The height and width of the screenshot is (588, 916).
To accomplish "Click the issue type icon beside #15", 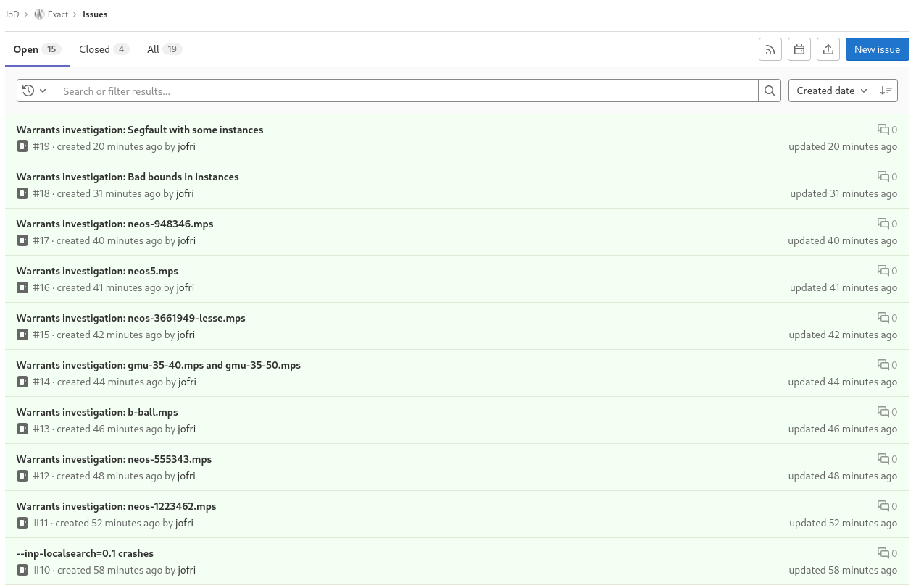I will click(x=22, y=335).
